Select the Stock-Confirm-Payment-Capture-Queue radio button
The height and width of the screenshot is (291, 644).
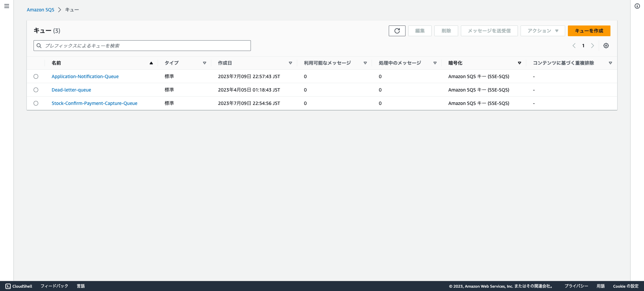36,103
